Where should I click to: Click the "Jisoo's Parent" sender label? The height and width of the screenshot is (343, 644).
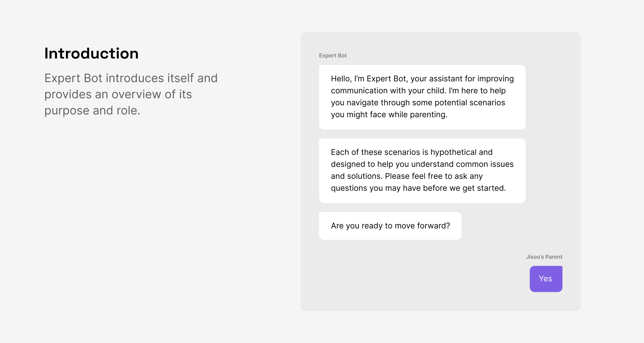click(x=544, y=257)
